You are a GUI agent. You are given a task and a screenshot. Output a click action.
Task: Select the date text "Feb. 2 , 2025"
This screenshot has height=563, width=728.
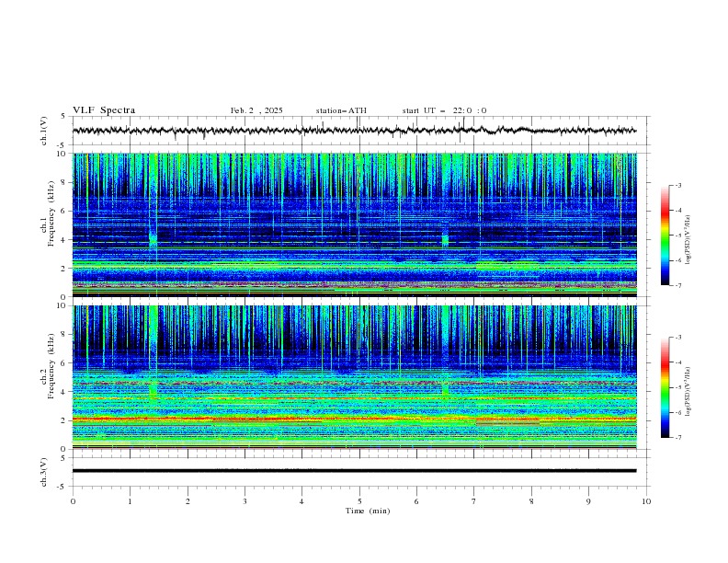click(x=256, y=110)
